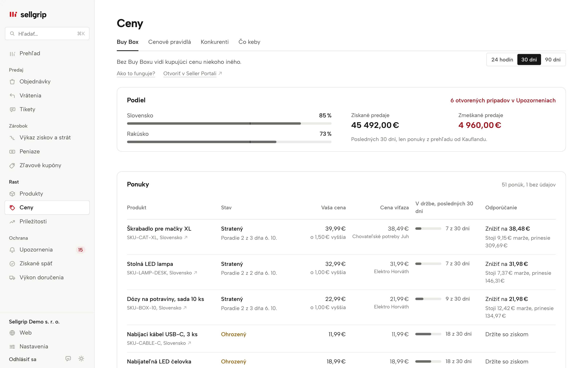588x368 pixels.
Task: Open the Príležitosti trend icon
Action: (12, 222)
